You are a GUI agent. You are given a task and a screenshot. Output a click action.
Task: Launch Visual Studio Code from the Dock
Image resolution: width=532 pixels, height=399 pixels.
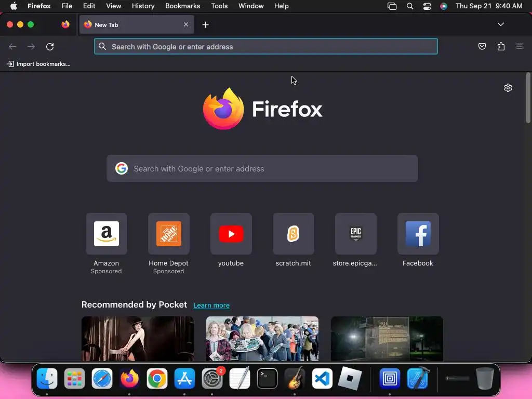tap(322, 378)
